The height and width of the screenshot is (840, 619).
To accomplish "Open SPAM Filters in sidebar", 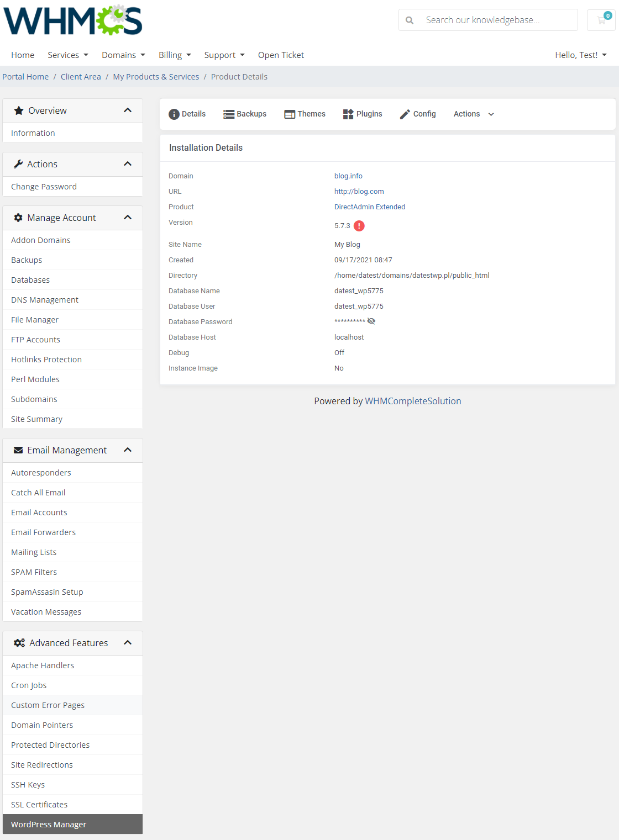I will [x=73, y=572].
